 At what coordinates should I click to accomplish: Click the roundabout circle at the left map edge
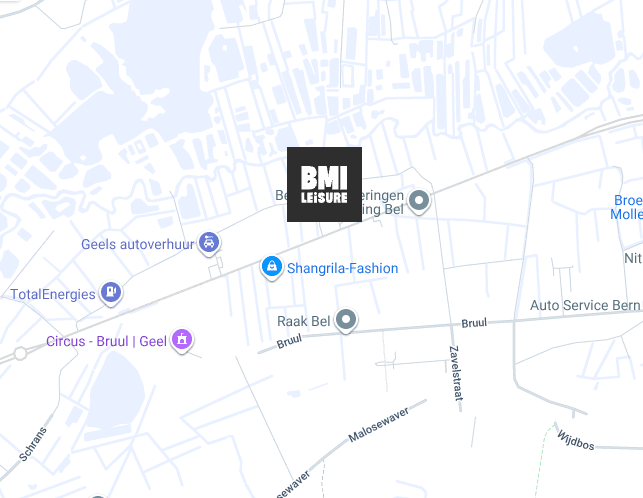click(x=20, y=353)
